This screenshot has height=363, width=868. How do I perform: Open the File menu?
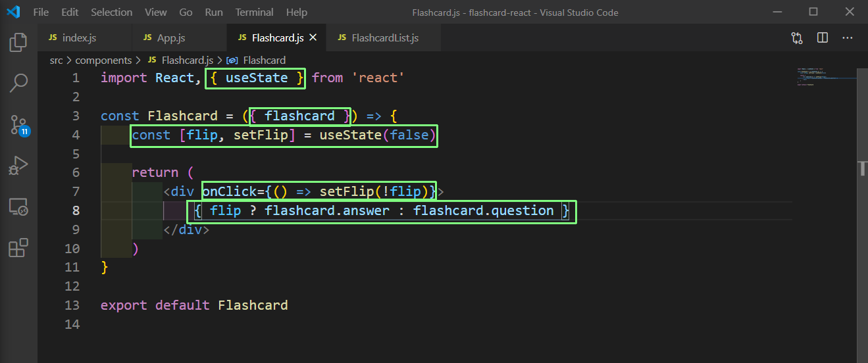pyautogui.click(x=40, y=12)
